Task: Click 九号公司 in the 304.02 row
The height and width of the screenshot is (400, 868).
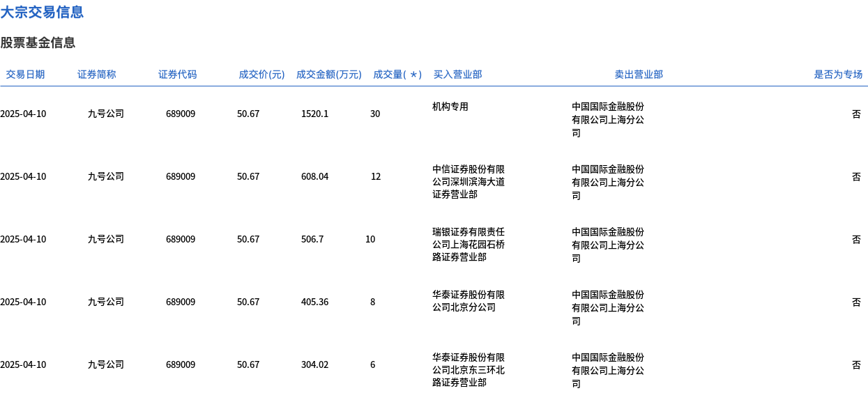Action: [106, 364]
